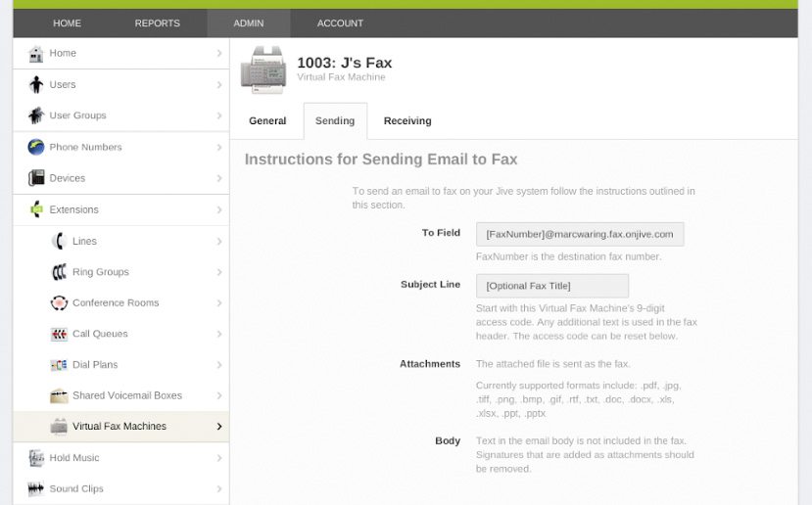Click the Sound Clips waveform icon

click(35, 488)
